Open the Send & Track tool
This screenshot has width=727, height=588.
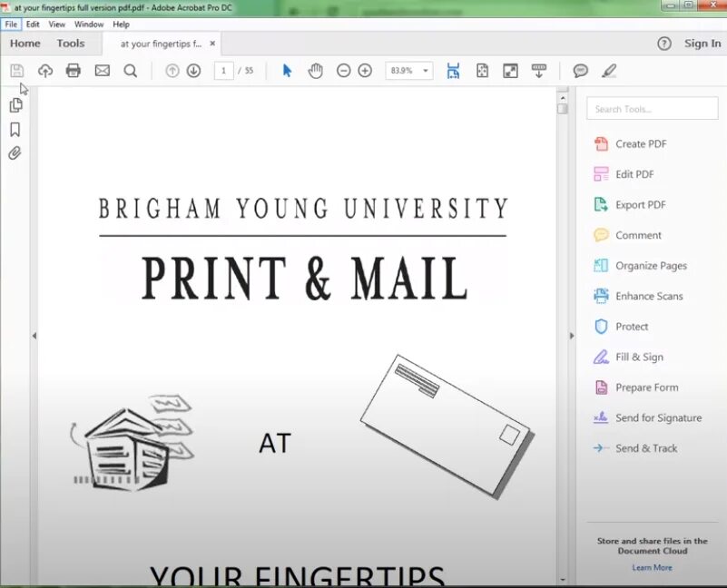click(x=635, y=448)
